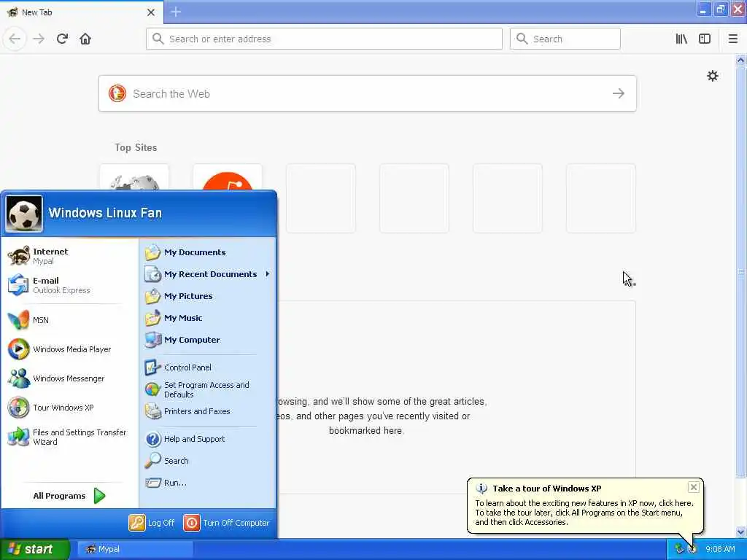The image size is (747, 560).
Task: Click the vertical page scrollbar thumb
Action: click(740, 271)
